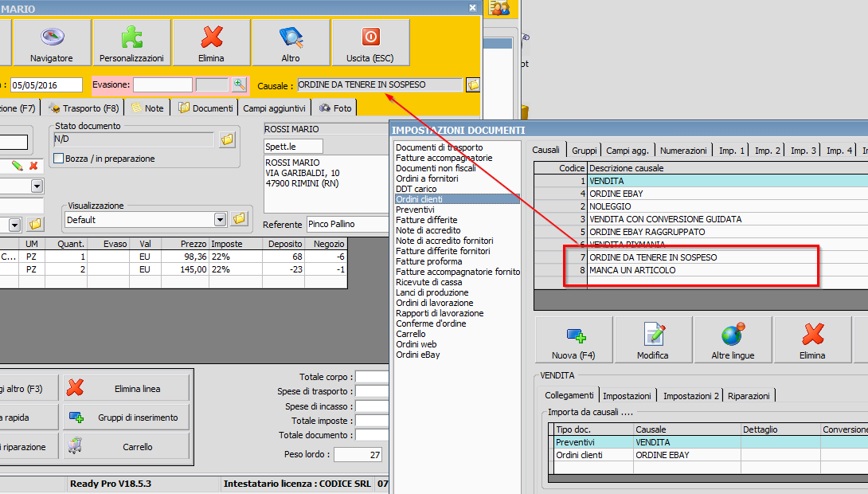Open the Documenti tab
The image size is (868, 494).
pos(205,108)
